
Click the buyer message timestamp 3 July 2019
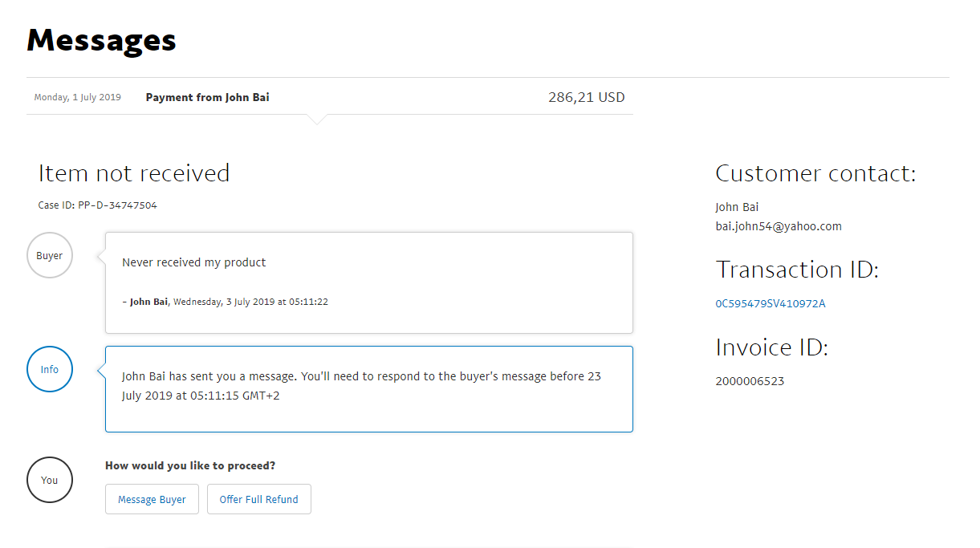point(250,302)
